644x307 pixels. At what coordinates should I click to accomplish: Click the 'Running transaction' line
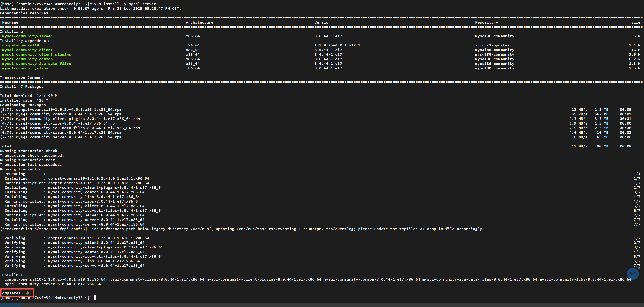(22, 169)
